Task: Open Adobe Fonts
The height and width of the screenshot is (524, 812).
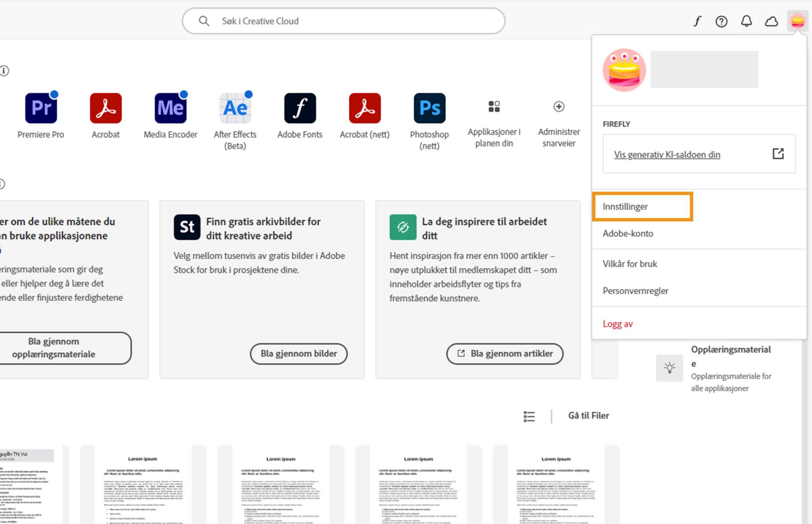Action: tap(299, 108)
